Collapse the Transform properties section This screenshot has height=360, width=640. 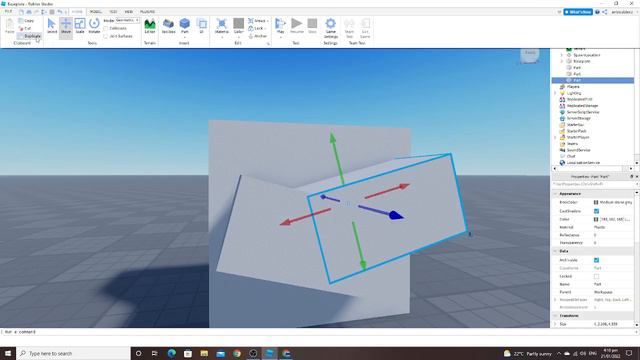pos(556,316)
